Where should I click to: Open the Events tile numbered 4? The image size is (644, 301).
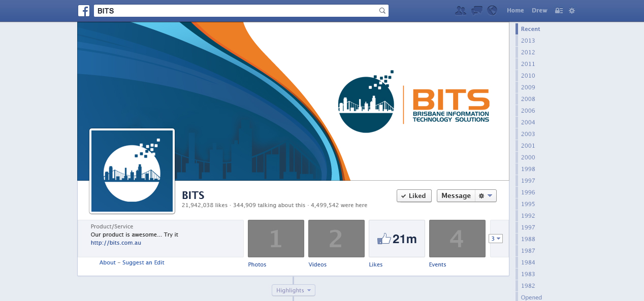point(457,239)
